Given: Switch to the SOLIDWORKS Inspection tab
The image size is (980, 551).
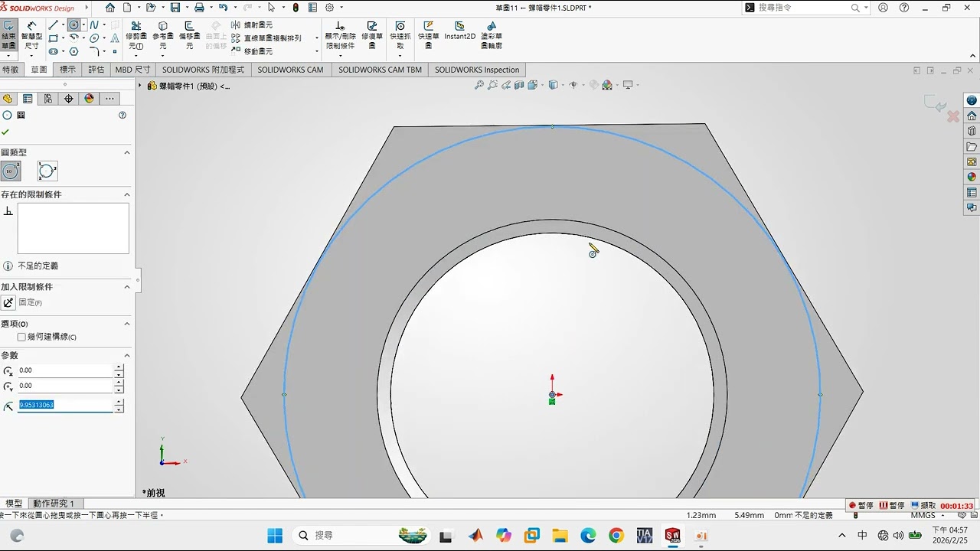Looking at the screenshot, I should pyautogui.click(x=477, y=70).
